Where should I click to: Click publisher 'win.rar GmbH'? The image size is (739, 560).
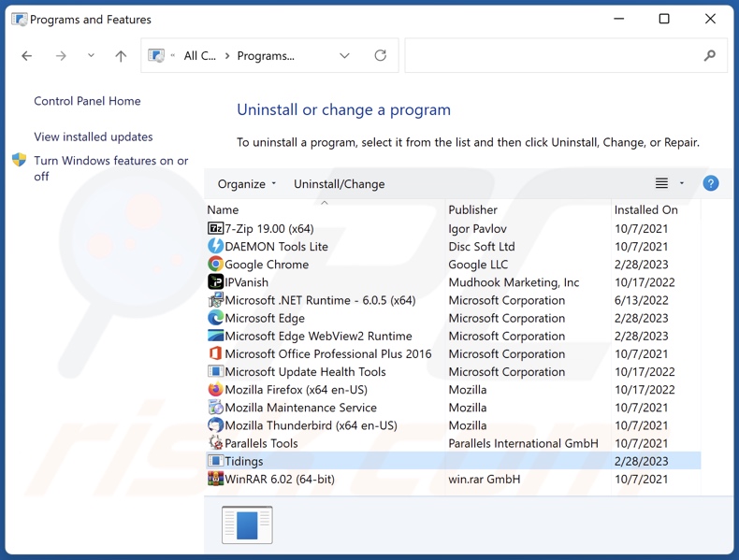click(484, 479)
